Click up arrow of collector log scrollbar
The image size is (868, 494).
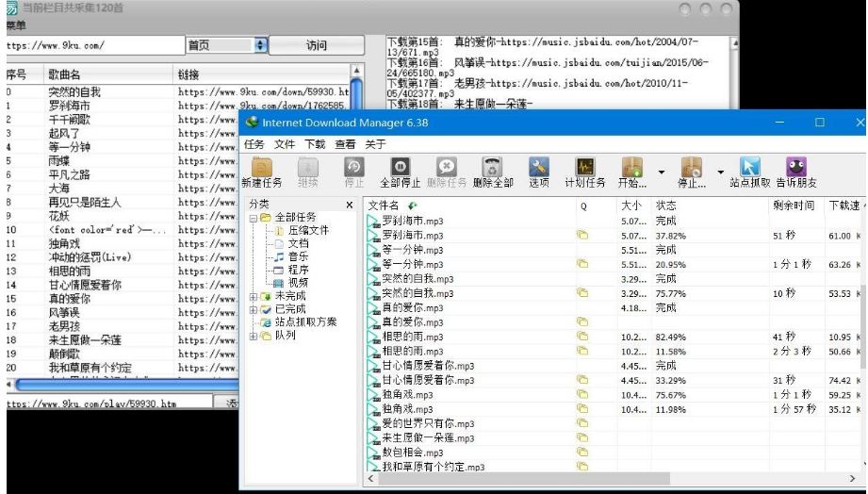coord(734,42)
